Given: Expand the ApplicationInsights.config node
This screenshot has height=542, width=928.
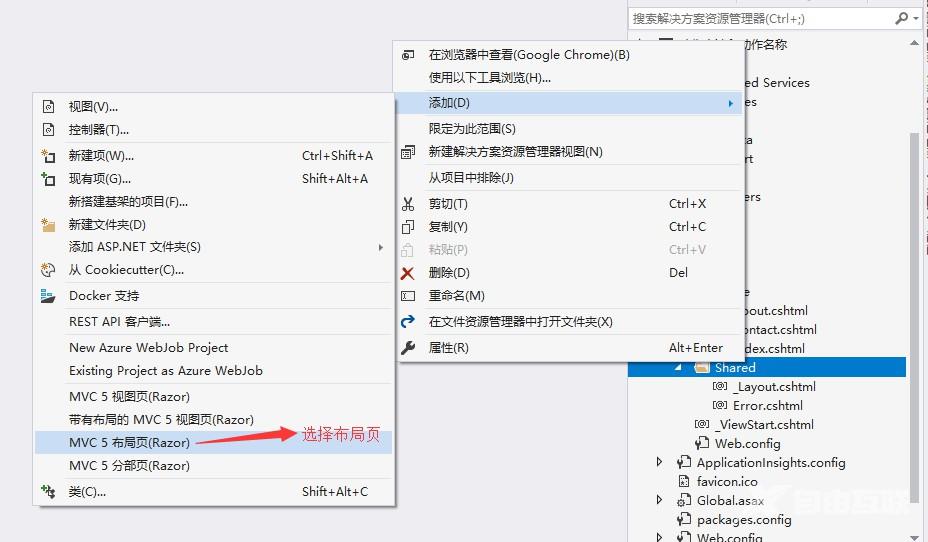Looking at the screenshot, I should click(659, 462).
